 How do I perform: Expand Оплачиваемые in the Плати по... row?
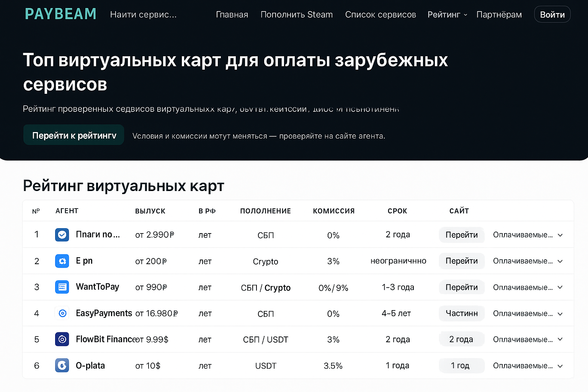[528, 235]
